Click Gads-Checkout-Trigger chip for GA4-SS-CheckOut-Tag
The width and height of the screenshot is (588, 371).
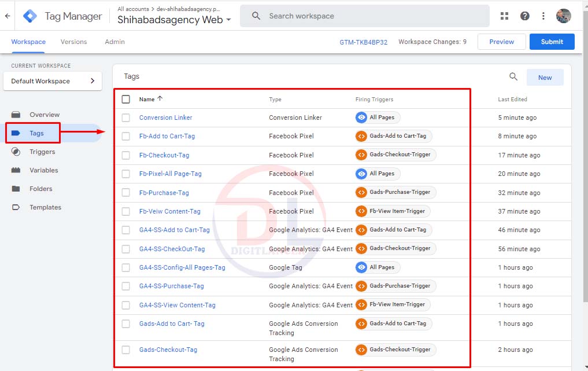coord(395,248)
